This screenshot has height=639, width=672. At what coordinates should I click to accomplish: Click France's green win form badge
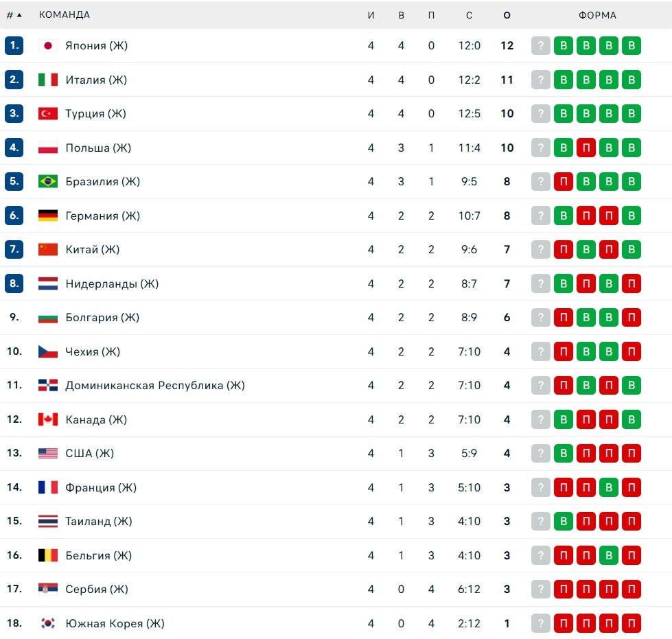click(609, 487)
